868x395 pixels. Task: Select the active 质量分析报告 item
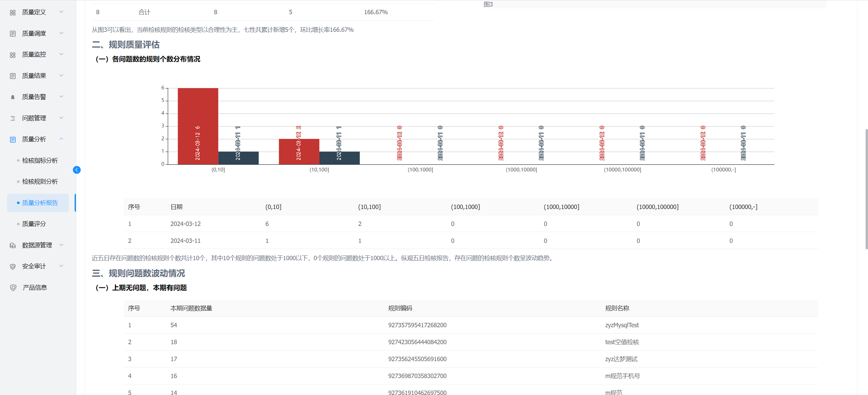(40, 203)
